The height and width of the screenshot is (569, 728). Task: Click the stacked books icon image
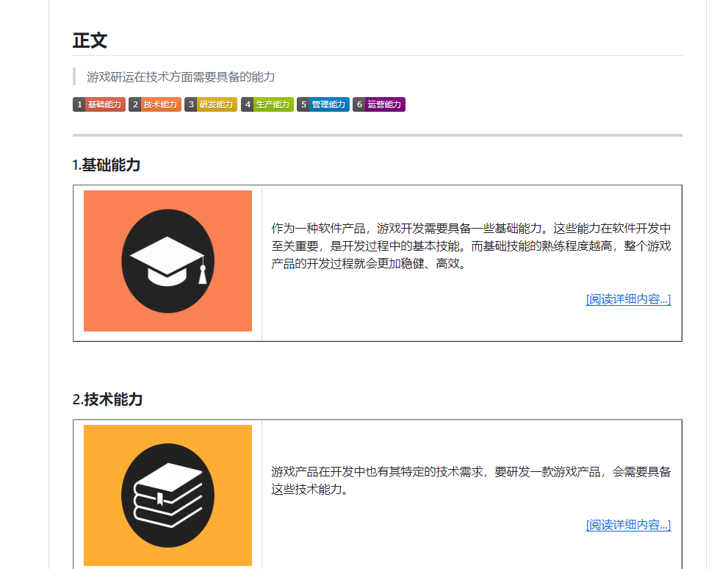(167, 495)
